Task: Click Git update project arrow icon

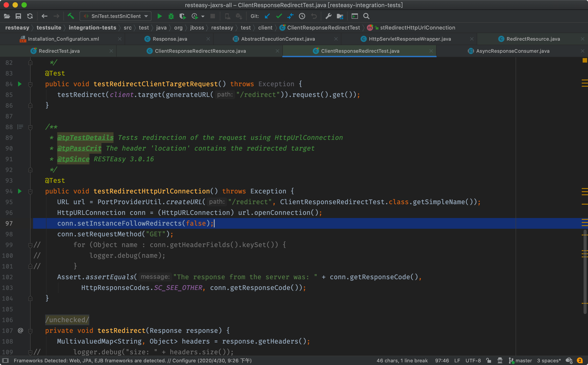Action: [267, 16]
